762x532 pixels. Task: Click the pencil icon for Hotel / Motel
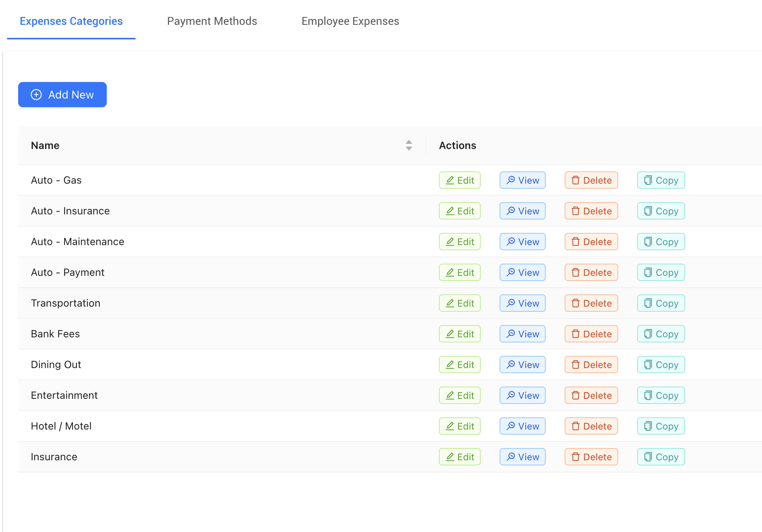pos(451,426)
